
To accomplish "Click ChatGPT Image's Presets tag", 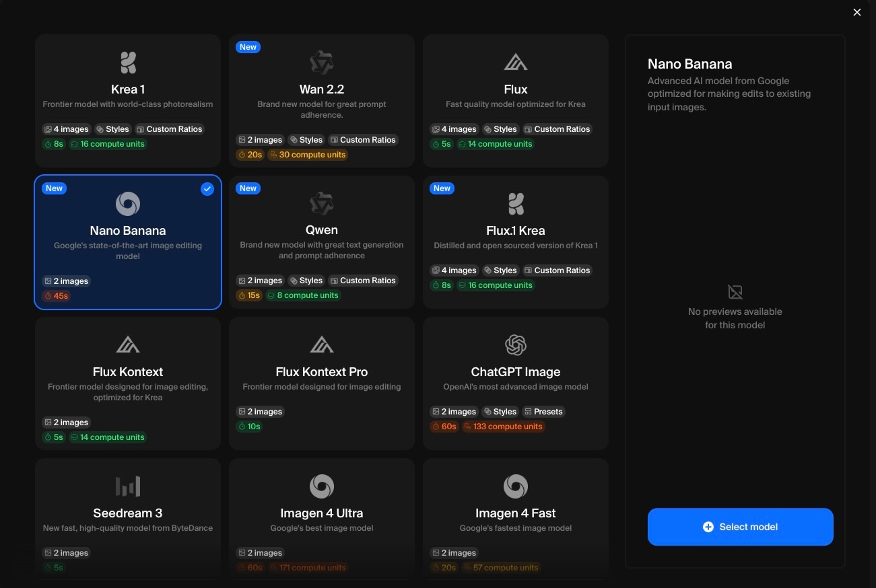I will (x=543, y=412).
